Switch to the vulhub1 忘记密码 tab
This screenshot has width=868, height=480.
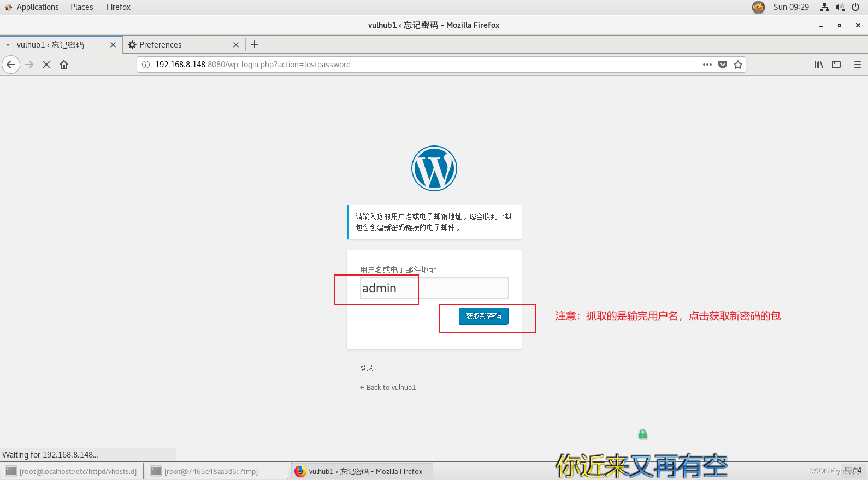pyautogui.click(x=61, y=45)
